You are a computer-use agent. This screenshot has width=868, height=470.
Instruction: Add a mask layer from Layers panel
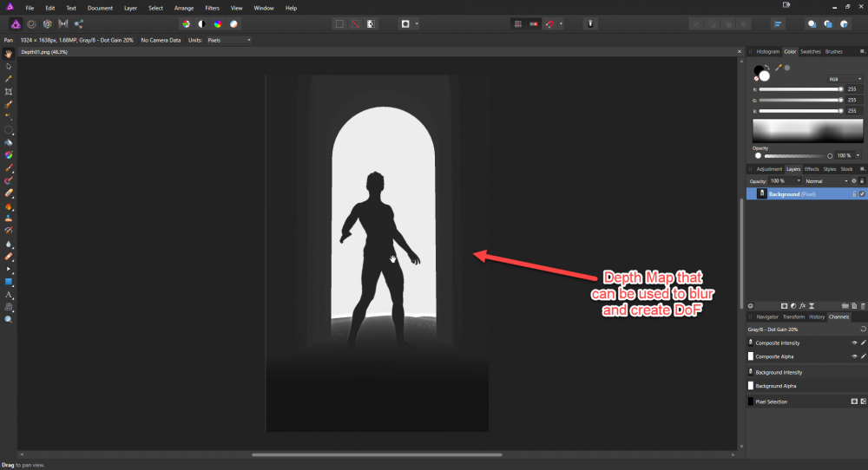pos(784,306)
